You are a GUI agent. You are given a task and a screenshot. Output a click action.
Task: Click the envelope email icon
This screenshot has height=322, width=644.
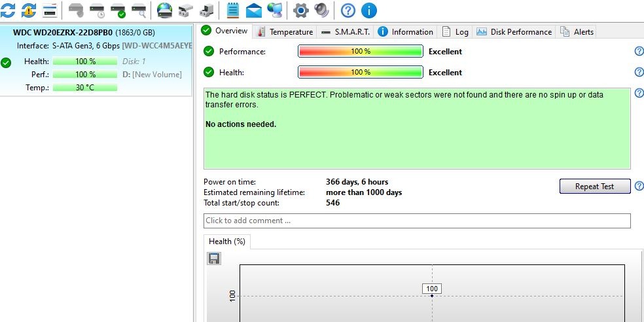[253, 10]
